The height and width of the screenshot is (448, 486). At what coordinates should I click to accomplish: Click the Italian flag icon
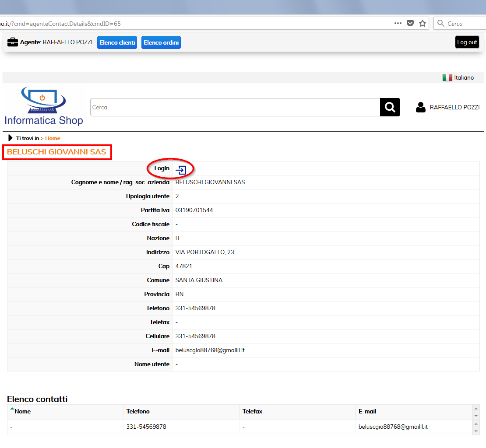[x=447, y=77]
